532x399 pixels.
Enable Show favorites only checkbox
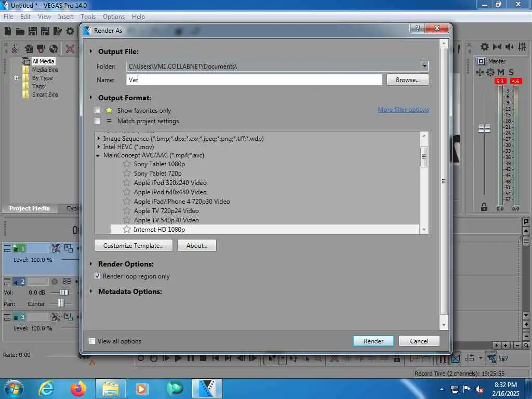[x=98, y=110]
